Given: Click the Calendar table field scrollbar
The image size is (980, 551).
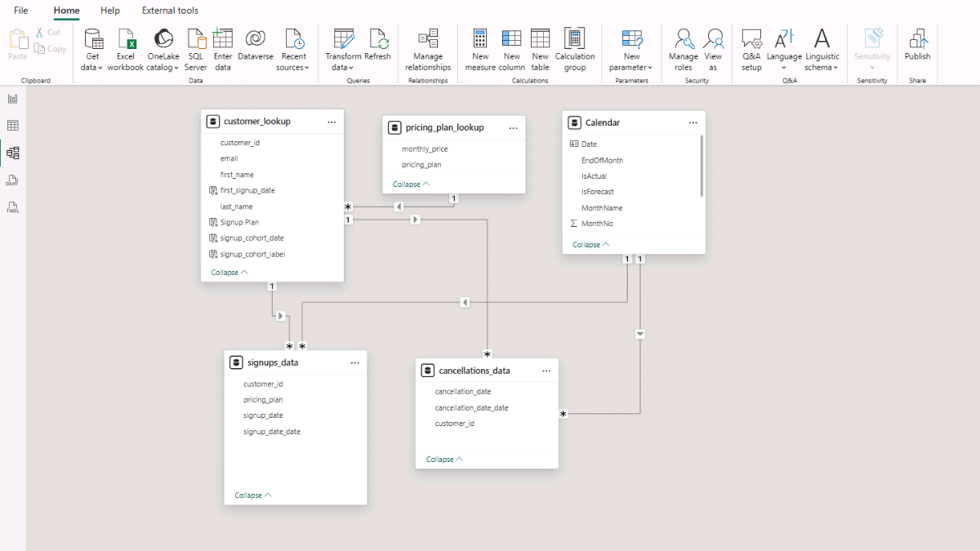Looking at the screenshot, I should [702, 166].
